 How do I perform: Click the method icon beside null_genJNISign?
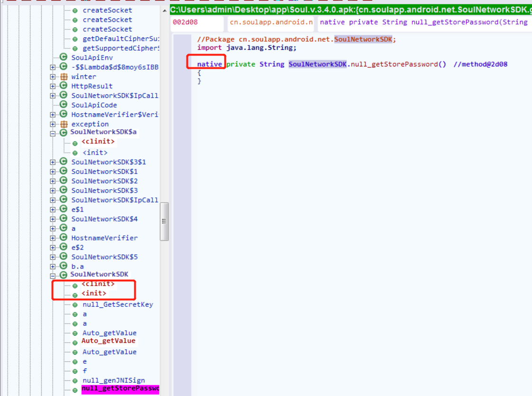[75, 381]
